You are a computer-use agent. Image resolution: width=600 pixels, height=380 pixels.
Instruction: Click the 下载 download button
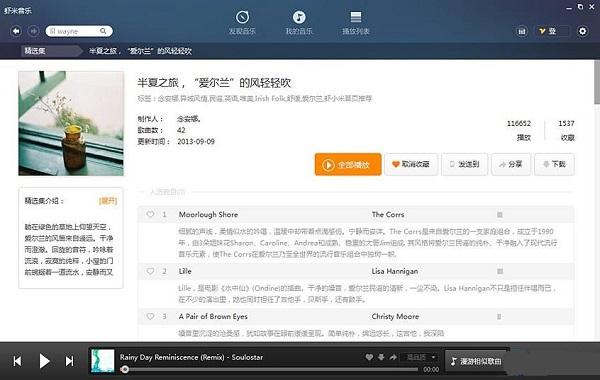(x=554, y=164)
